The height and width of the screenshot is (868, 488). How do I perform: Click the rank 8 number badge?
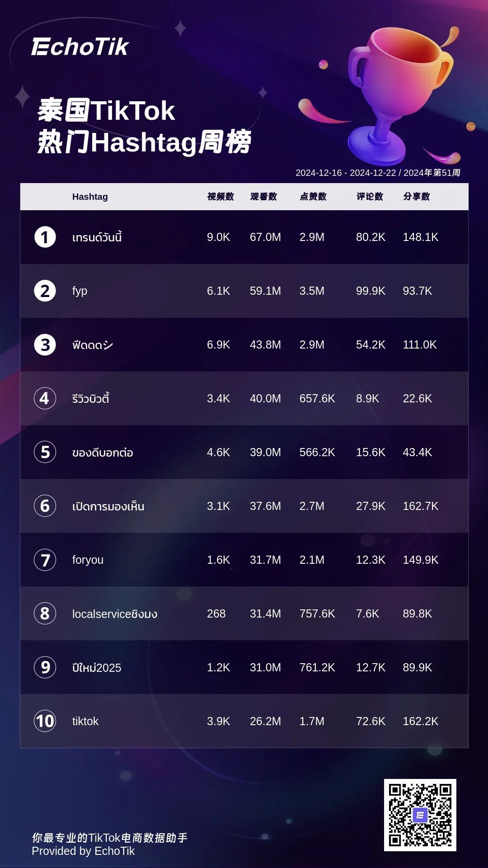click(x=45, y=613)
